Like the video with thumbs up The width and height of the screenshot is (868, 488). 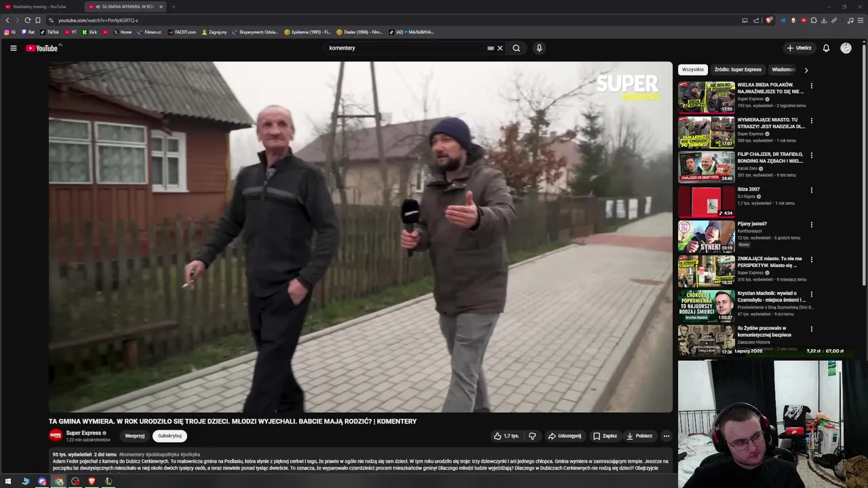click(506, 436)
